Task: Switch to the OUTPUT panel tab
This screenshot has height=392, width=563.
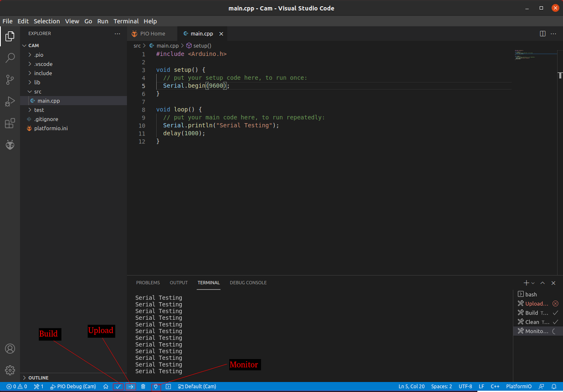Action: point(179,282)
